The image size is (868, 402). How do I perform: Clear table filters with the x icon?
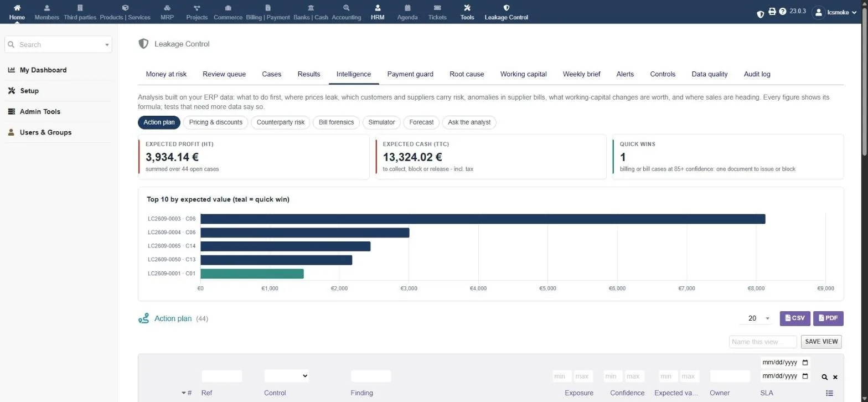[835, 377]
